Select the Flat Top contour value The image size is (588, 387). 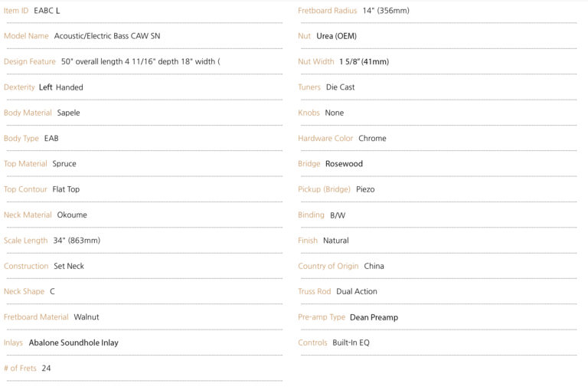[x=66, y=189]
